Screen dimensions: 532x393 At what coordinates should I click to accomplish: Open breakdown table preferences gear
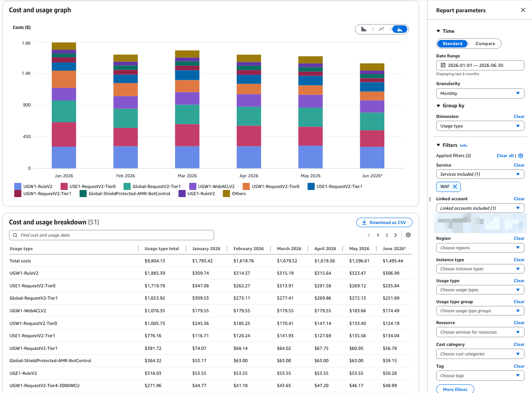[408, 235]
